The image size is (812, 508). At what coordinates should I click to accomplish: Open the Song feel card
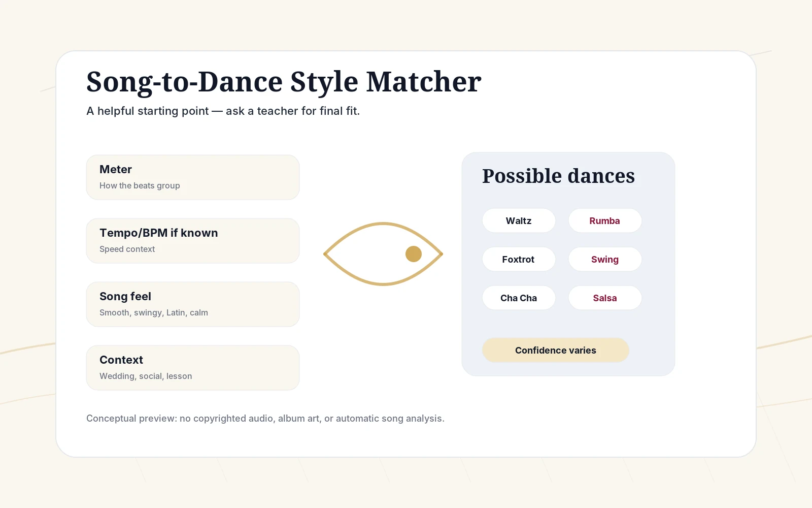point(193,304)
